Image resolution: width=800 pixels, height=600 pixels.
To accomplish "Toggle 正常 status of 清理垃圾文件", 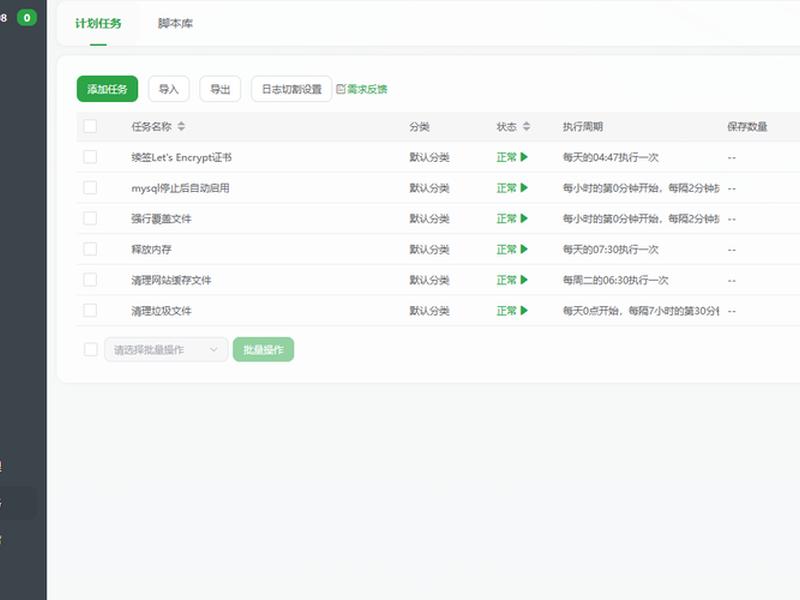I will tap(507, 310).
